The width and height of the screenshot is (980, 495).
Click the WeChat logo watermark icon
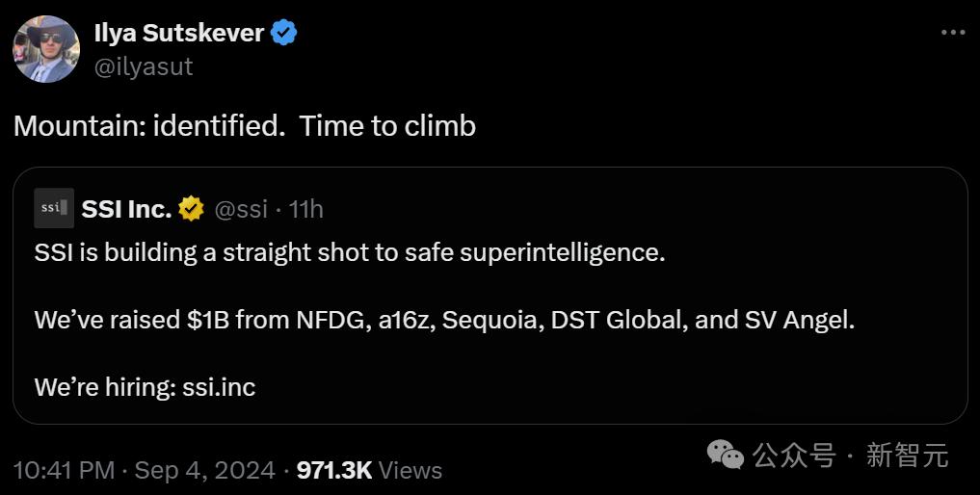pos(725,454)
